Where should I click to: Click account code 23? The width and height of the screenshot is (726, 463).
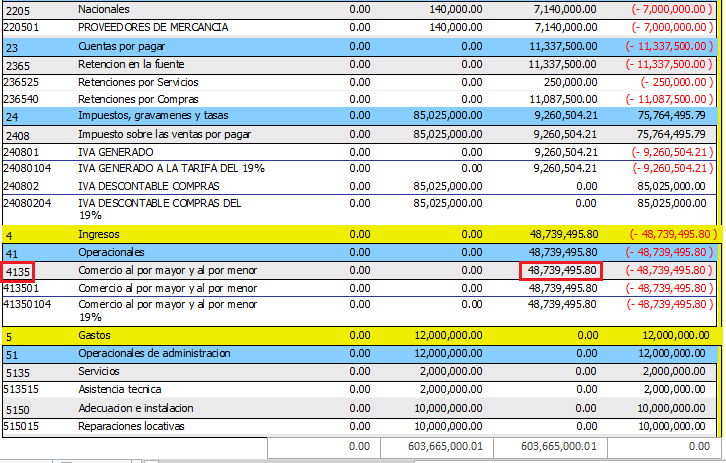coord(12,48)
